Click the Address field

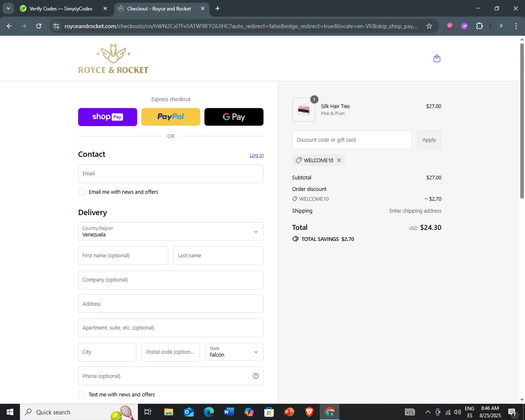(171, 304)
